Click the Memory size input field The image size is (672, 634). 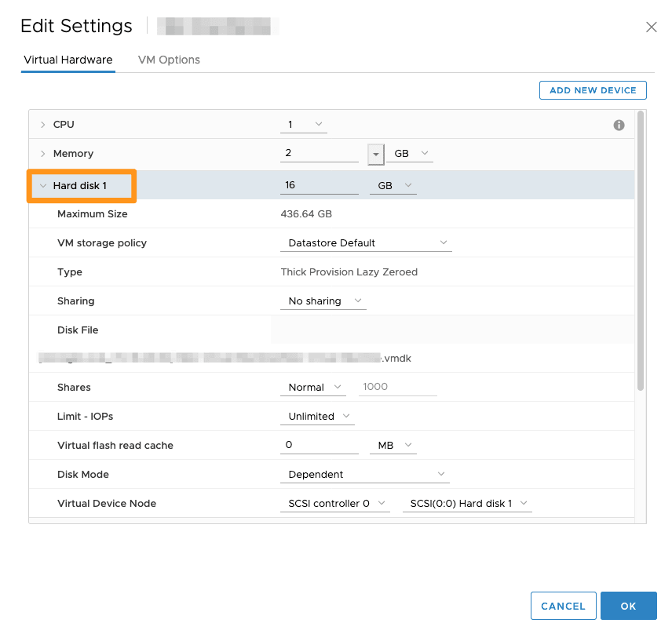[320, 153]
